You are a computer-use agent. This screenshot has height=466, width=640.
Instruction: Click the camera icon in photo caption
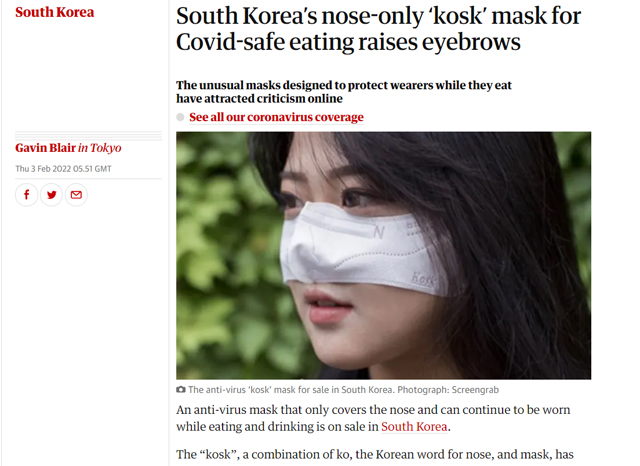180,390
